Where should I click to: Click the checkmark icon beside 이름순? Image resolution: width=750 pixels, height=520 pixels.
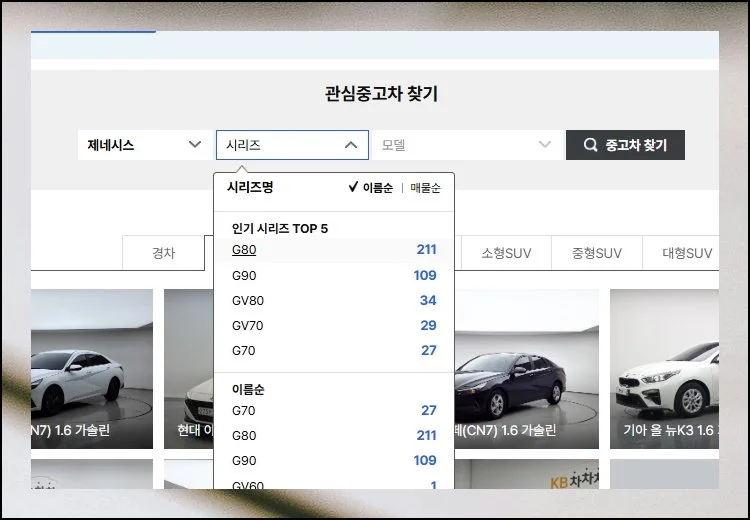point(353,187)
